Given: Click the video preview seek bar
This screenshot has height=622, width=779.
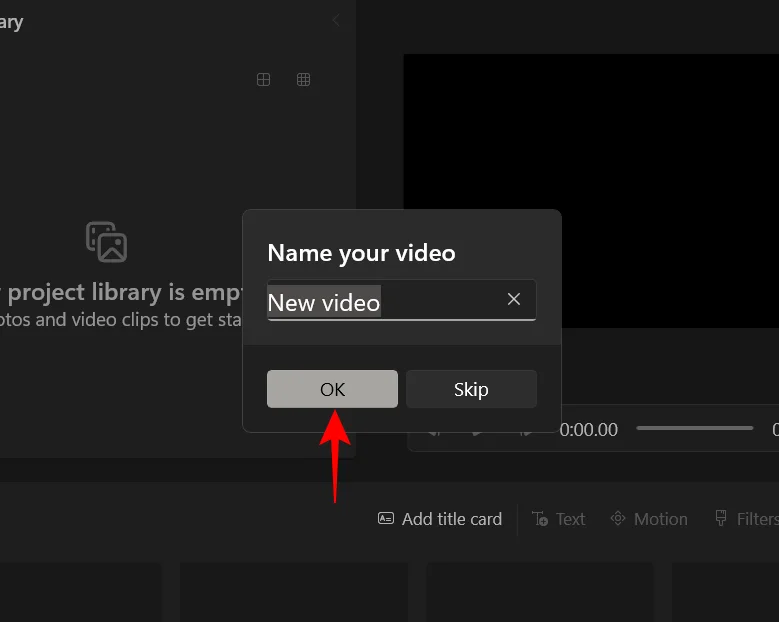Looking at the screenshot, I should (695, 428).
